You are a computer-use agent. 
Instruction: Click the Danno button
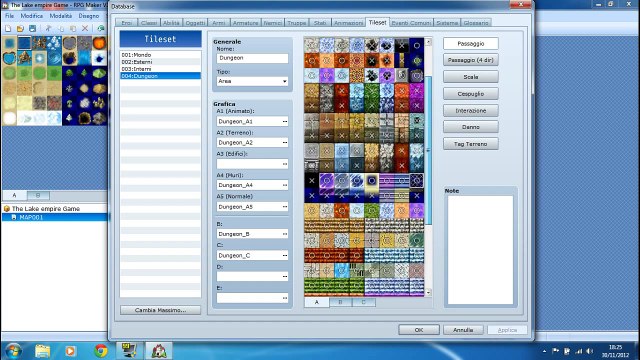(471, 127)
